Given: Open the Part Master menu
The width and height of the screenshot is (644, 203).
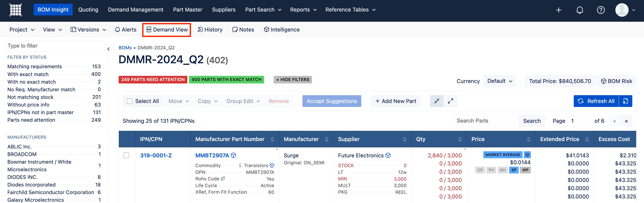Looking at the screenshot, I should tap(188, 10).
